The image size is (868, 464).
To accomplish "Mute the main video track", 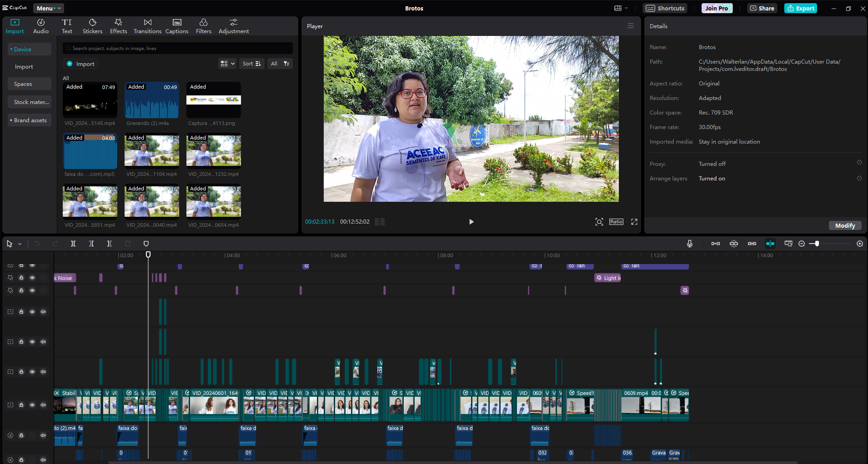I will tap(43, 405).
